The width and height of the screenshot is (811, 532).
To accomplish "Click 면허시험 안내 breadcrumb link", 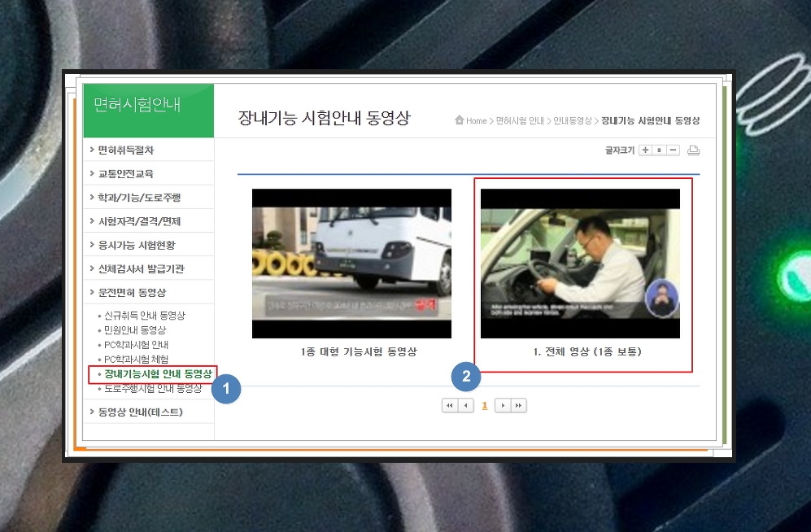I will tap(520, 120).
